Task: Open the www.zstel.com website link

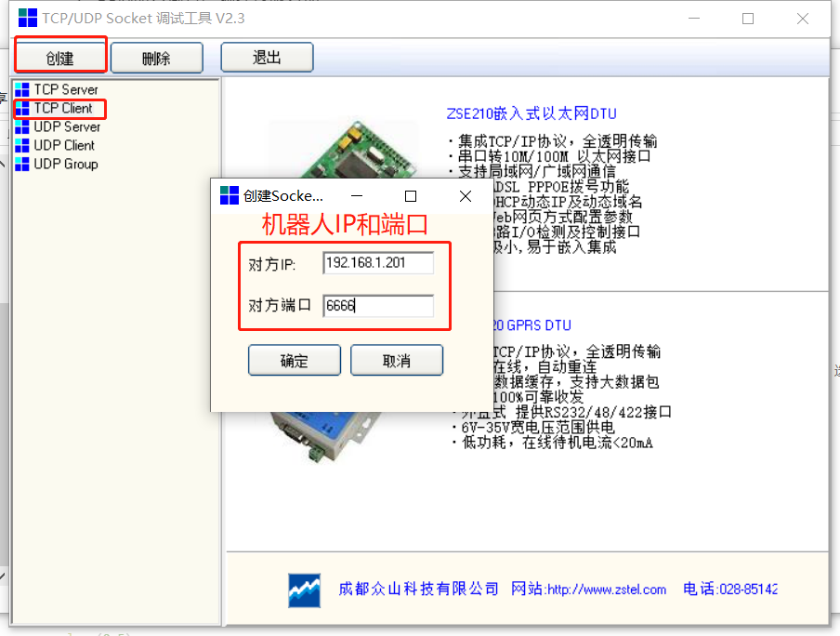Action: click(x=606, y=590)
